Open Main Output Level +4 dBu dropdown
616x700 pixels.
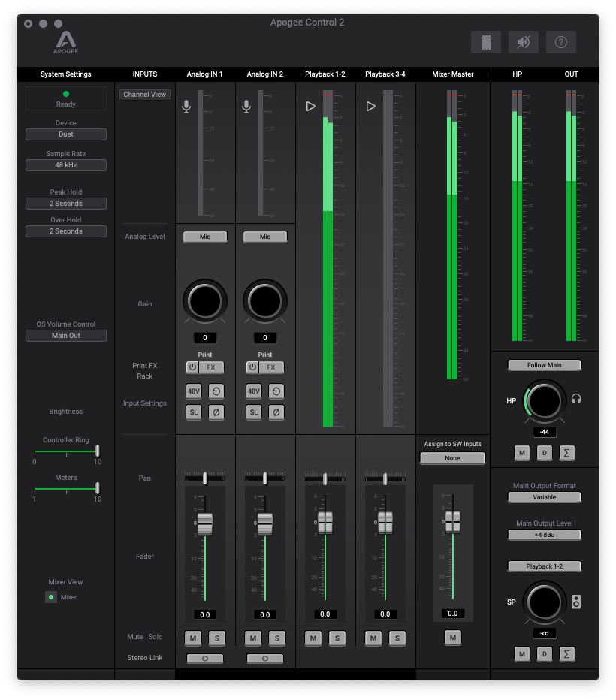tap(545, 534)
